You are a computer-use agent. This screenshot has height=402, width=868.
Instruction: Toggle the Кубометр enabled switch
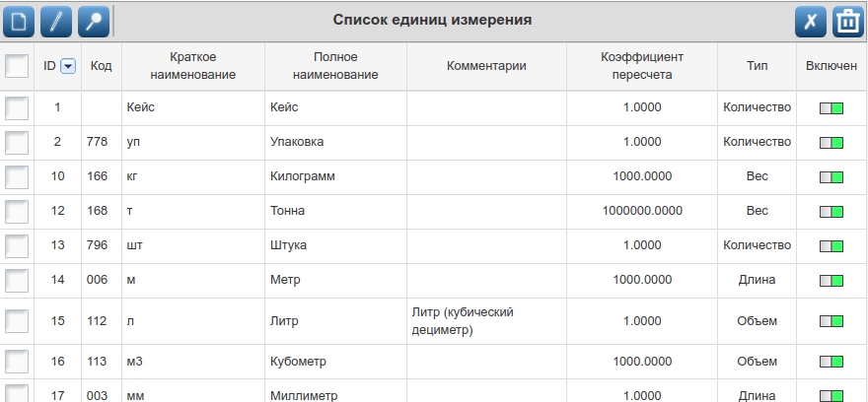pyautogui.click(x=832, y=362)
